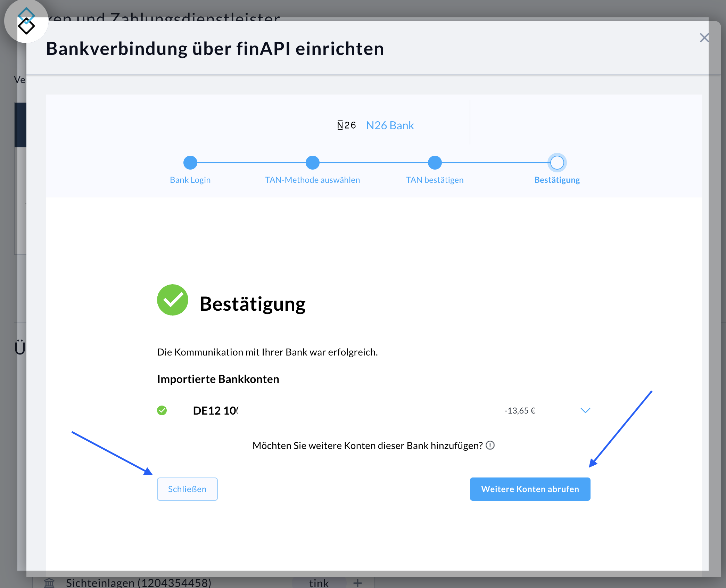Click the green Bestätigung checkmark
This screenshot has height=588, width=726.
(x=172, y=300)
